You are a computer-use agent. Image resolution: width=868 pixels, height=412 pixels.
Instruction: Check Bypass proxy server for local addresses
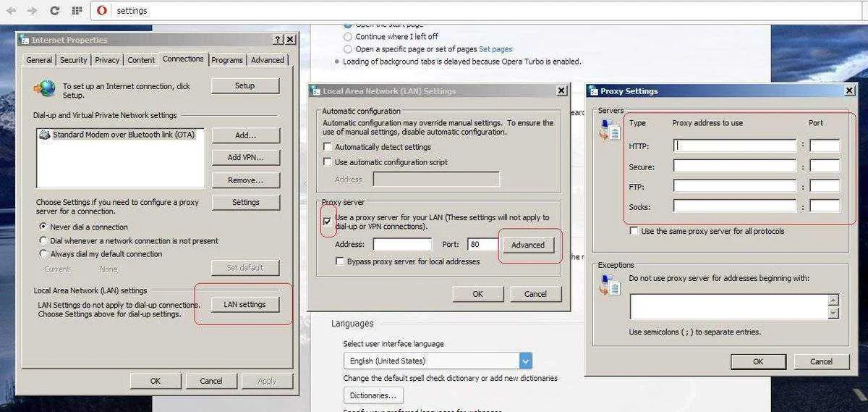click(339, 261)
